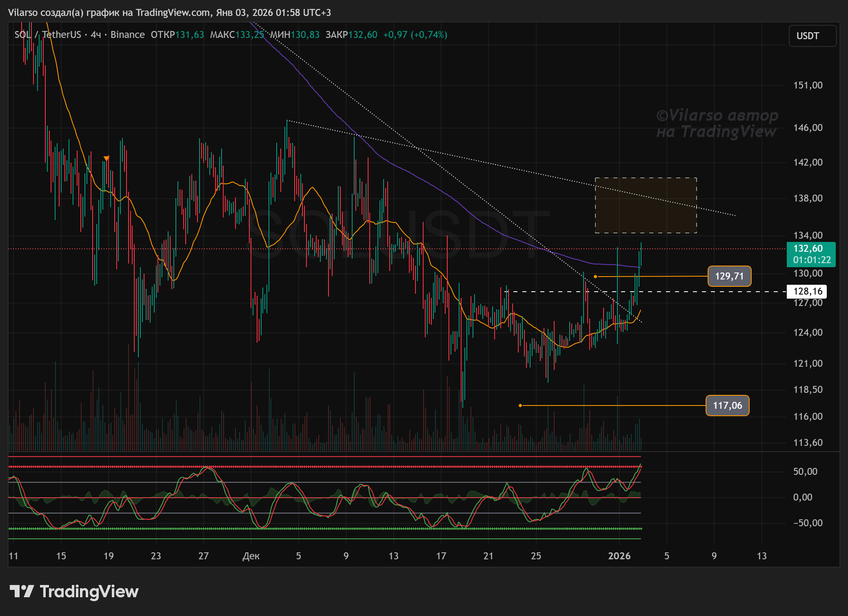848x616 pixels.
Task: Click the 50,00 oscillator axis label
Action: click(805, 472)
